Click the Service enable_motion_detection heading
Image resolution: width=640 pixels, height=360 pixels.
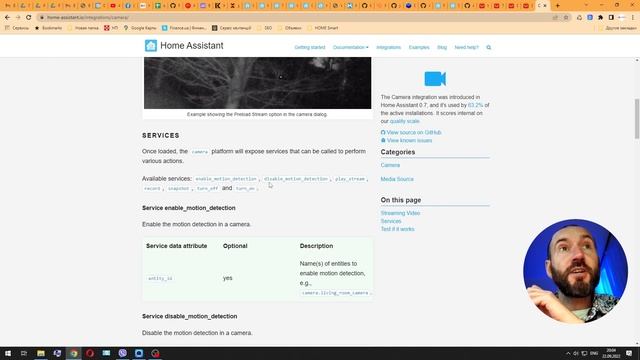[189, 208]
